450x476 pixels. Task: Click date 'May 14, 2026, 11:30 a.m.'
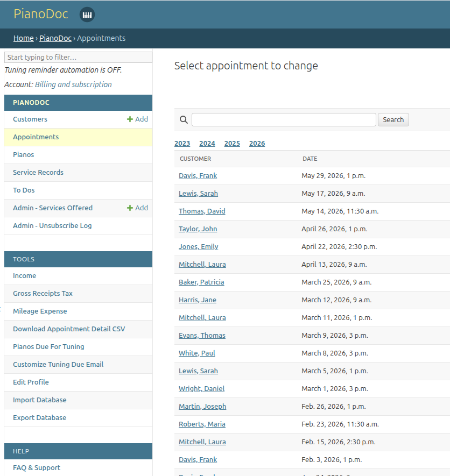click(x=340, y=211)
